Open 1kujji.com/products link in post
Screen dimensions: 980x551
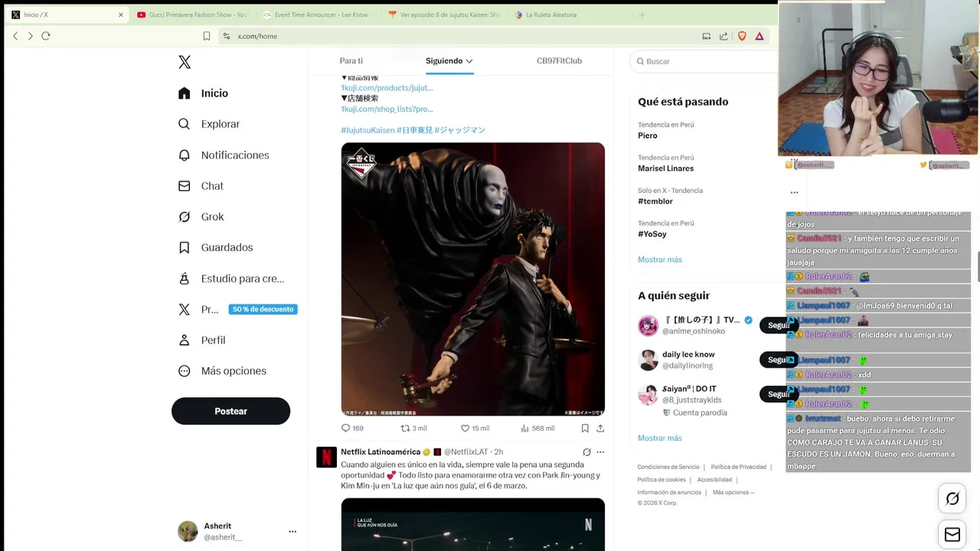pos(387,88)
